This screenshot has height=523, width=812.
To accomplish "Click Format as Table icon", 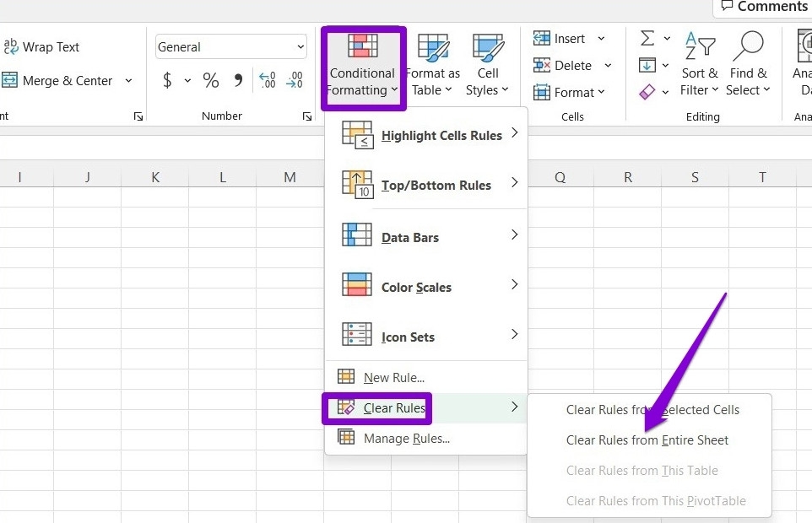I will click(433, 48).
